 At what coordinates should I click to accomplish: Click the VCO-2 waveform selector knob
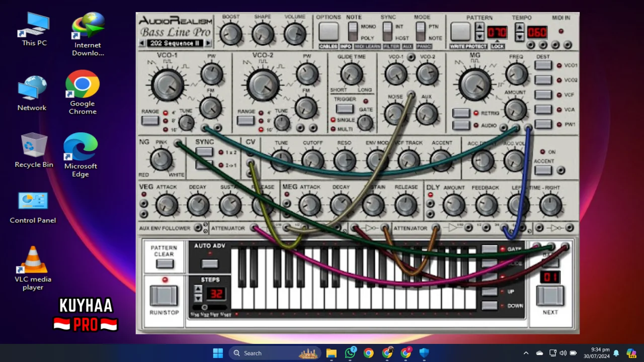coord(263,85)
